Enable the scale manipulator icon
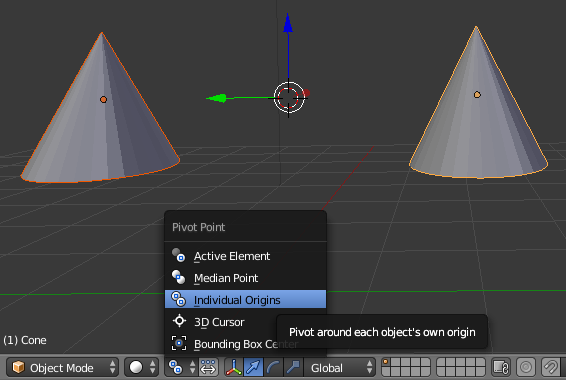This screenshot has width=566, height=380. point(293,368)
